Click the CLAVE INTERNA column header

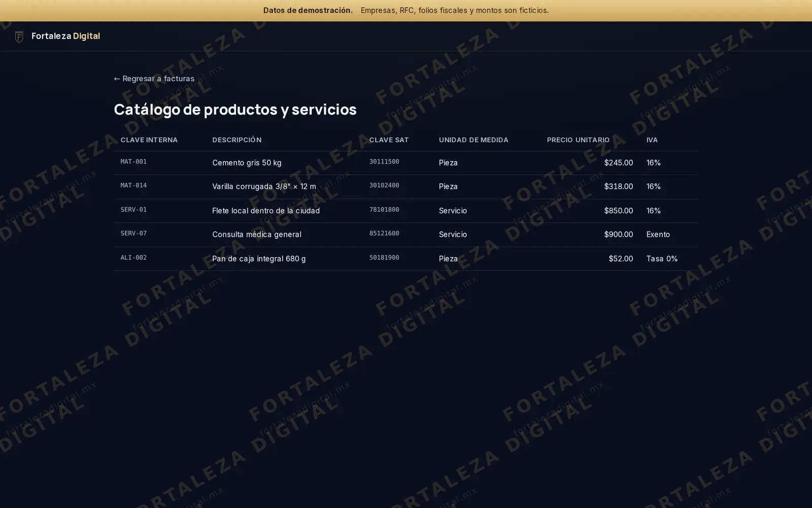[x=149, y=140]
